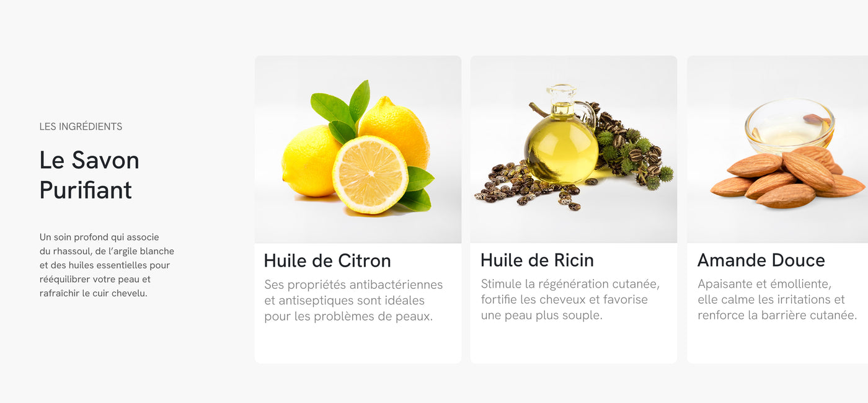Click the glass bowl of almond oil
Image resolution: width=868 pixels, height=403 pixels.
[789, 126]
